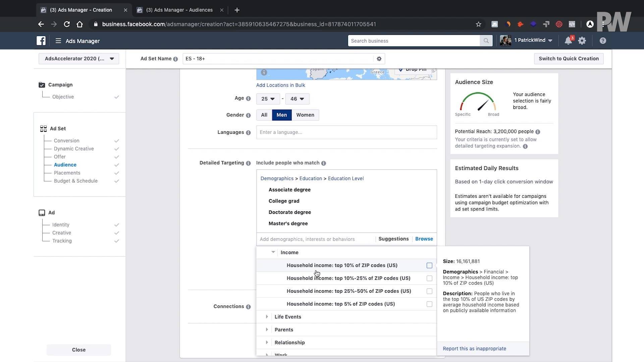Open a new browser tab
Screen dimensions: 644x362
tap(237, 10)
